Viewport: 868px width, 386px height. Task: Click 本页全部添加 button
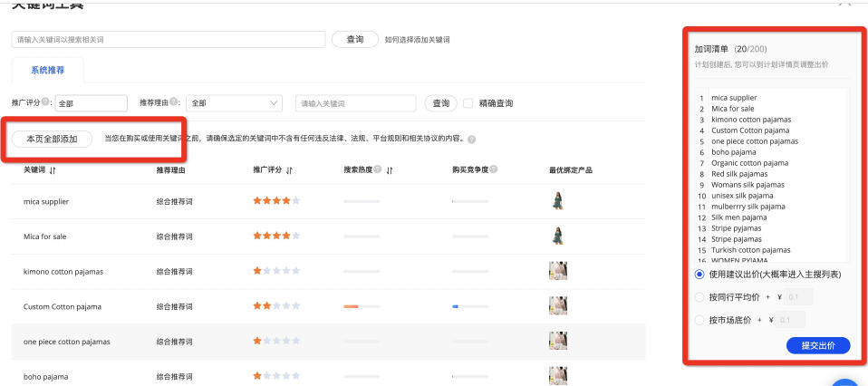click(52, 139)
